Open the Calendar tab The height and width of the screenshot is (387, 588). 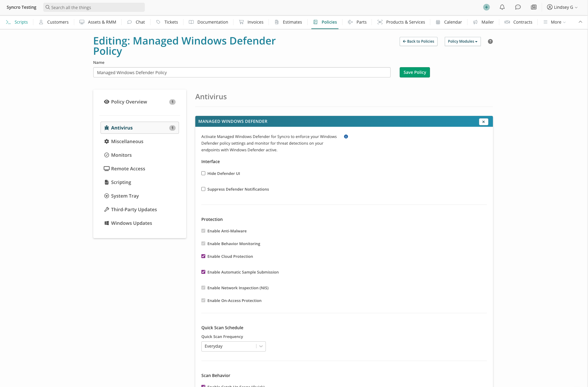pyautogui.click(x=452, y=22)
